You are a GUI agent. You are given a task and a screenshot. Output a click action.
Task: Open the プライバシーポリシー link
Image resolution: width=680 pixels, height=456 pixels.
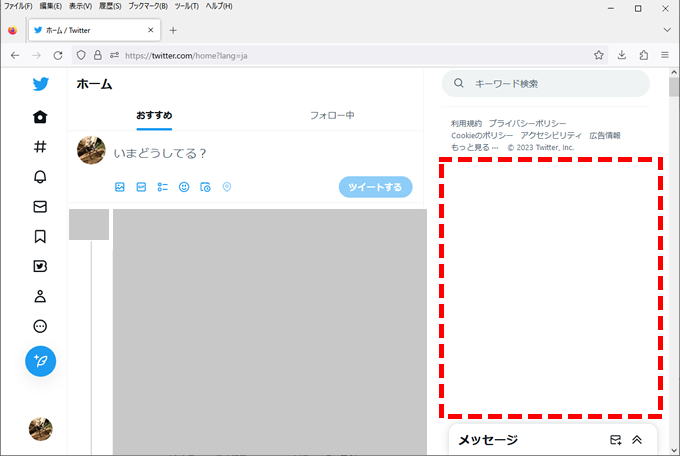click(527, 124)
